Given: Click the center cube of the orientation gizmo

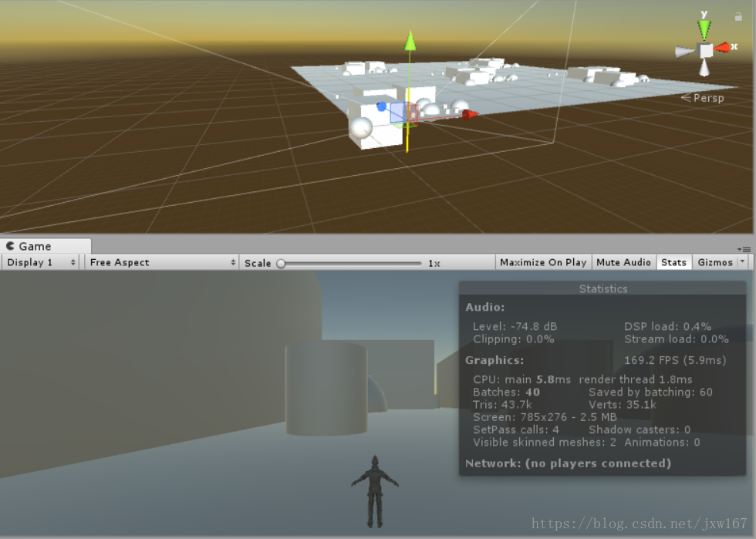Looking at the screenshot, I should 706,50.
